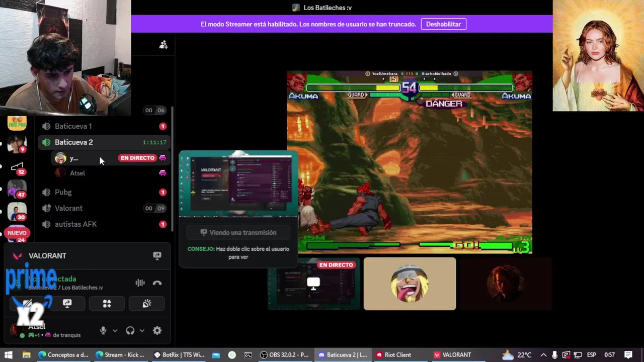
Task: Click the ESP language indicator
Action: click(592, 355)
